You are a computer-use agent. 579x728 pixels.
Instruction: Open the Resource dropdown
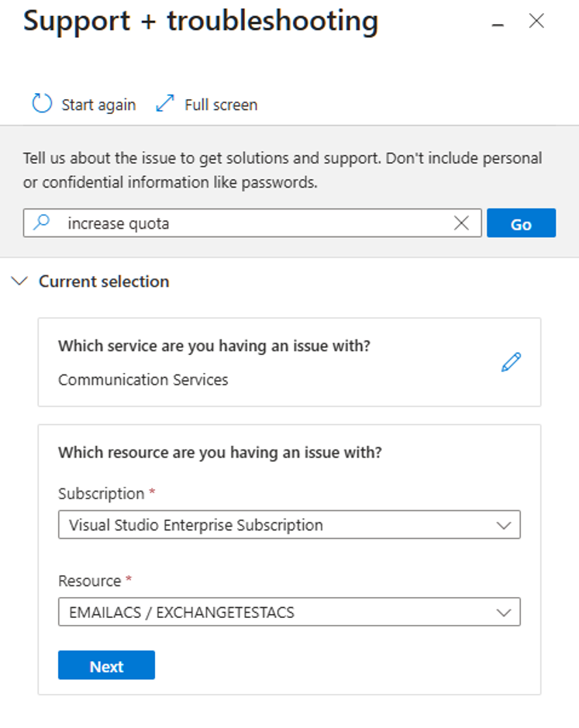(x=289, y=612)
